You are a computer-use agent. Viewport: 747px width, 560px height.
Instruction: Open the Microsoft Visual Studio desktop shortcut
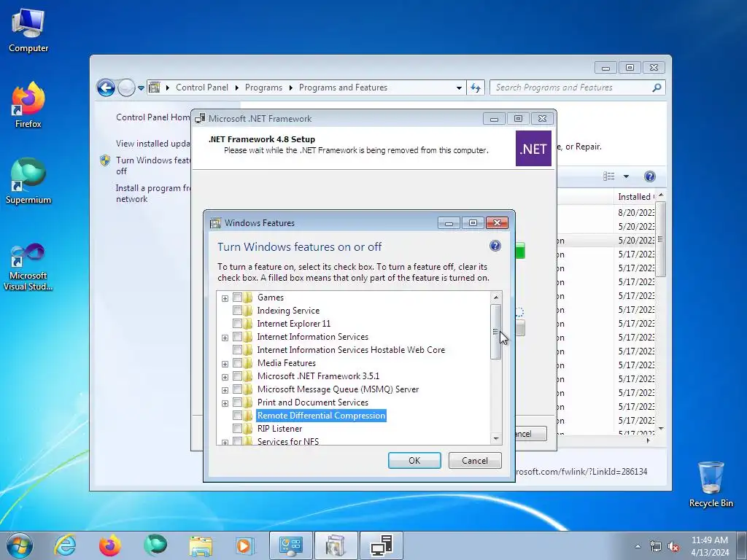28,267
